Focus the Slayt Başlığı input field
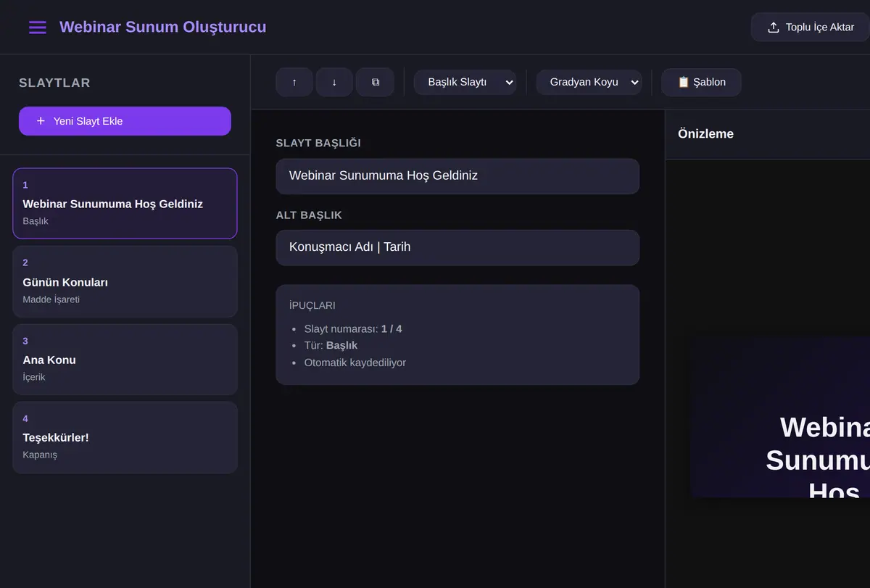The height and width of the screenshot is (588, 870). (457, 176)
